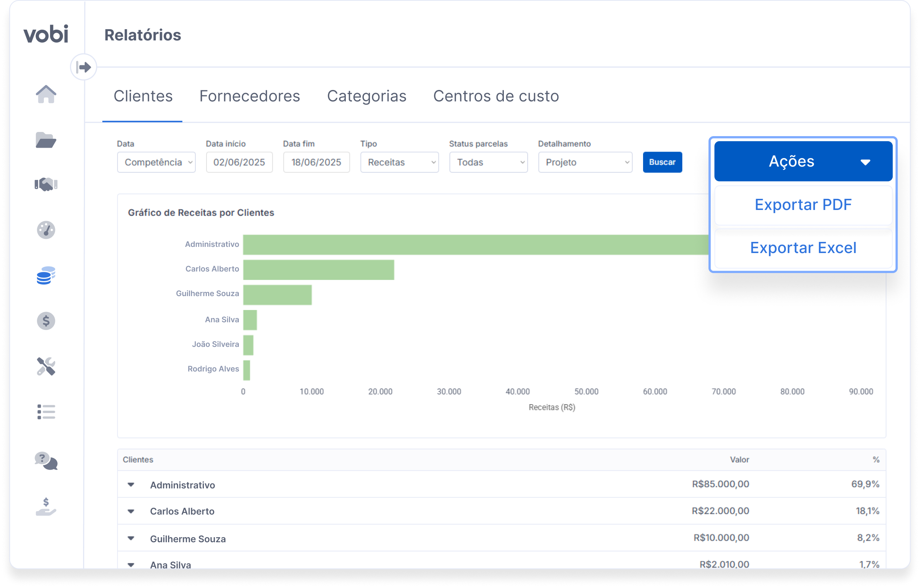Click the dollar circle icon
This screenshot has width=920, height=588.
coord(46,321)
